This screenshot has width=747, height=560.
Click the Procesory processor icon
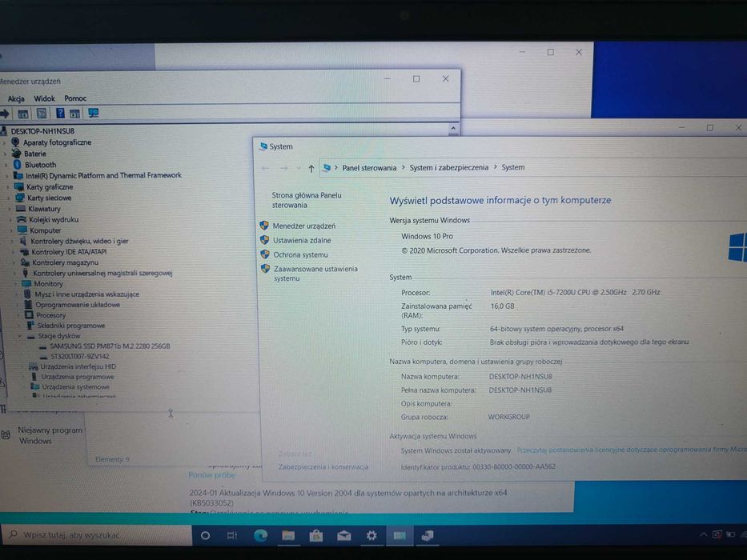point(29,314)
